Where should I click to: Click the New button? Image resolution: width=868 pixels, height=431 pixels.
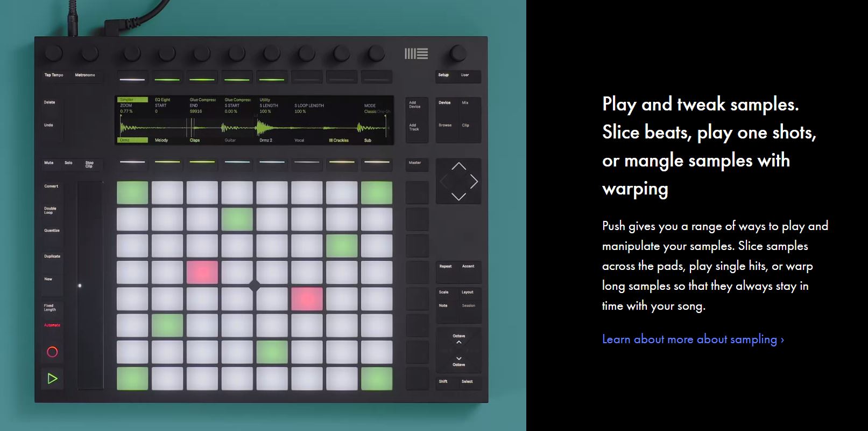[x=48, y=279]
